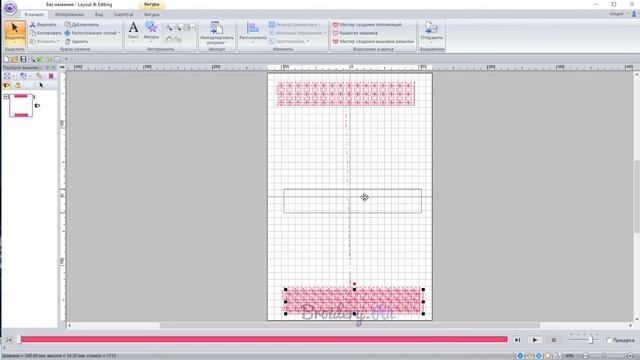Expand the tree node beside the design thumbnail
The width and height of the screenshot is (640, 360).
6,97
